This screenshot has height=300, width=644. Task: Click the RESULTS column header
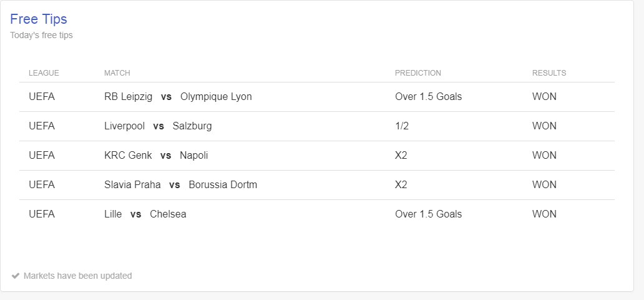[x=549, y=73]
